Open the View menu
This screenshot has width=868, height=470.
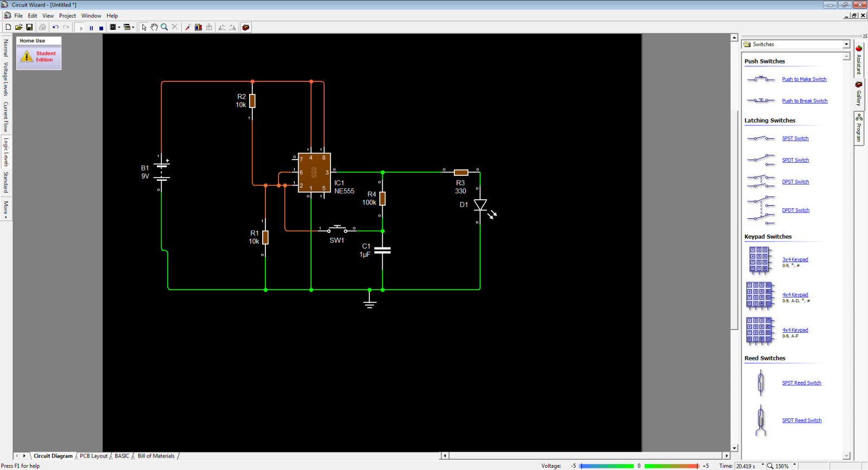click(x=48, y=16)
